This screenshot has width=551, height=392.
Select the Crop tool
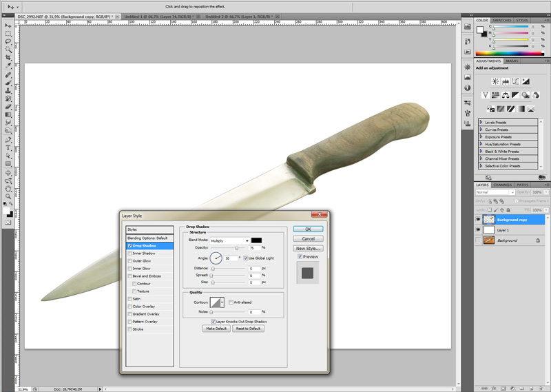(x=8, y=57)
